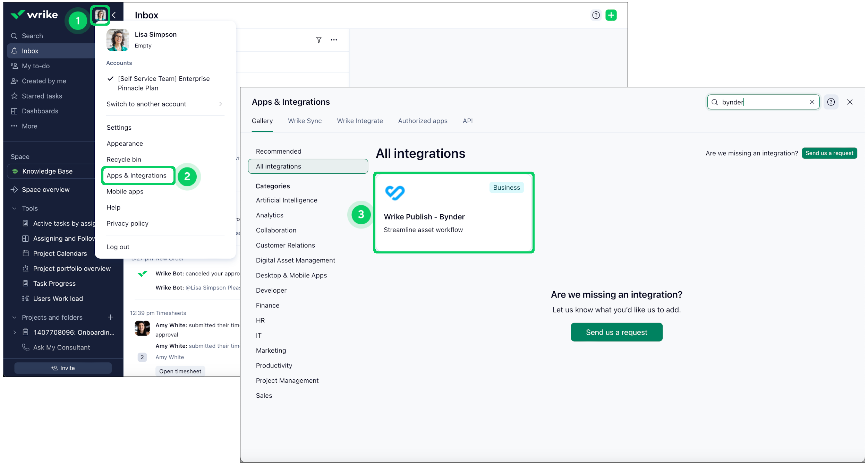Image resolution: width=868 pixels, height=466 pixels.
Task: Click the Invite button in sidebar
Action: tap(63, 368)
